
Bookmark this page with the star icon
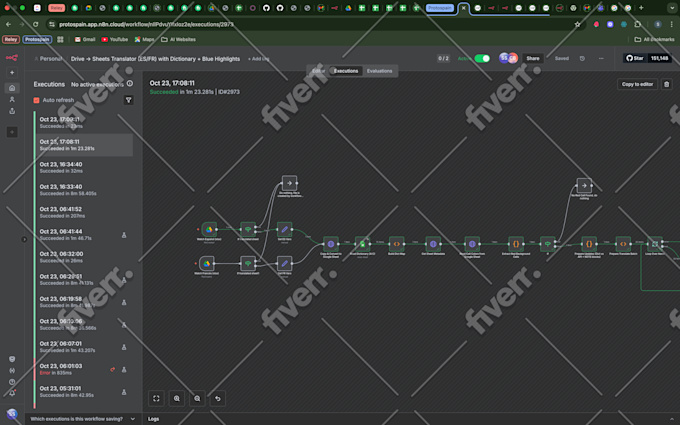[577, 24]
